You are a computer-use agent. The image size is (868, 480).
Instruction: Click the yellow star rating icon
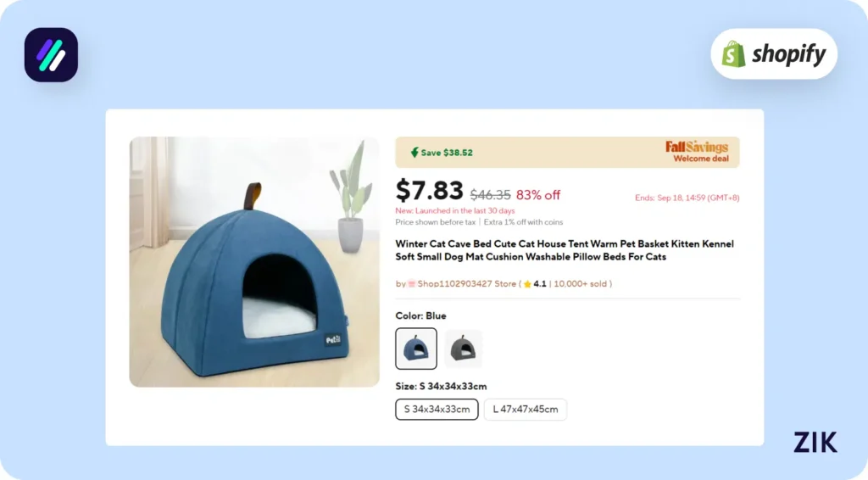[x=527, y=284]
